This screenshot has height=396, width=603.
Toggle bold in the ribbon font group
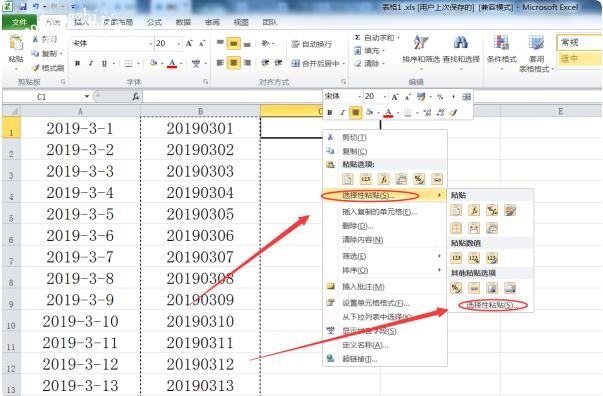78,63
